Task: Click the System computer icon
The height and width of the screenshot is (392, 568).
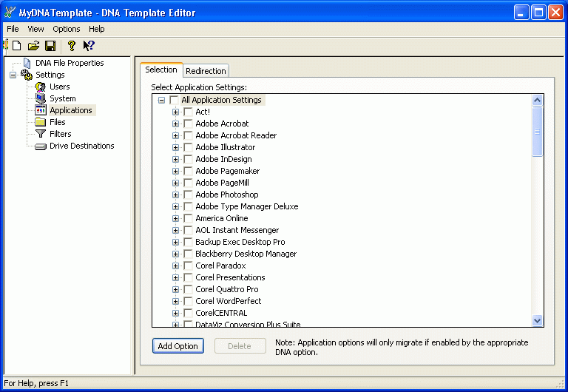Action: 41,98
